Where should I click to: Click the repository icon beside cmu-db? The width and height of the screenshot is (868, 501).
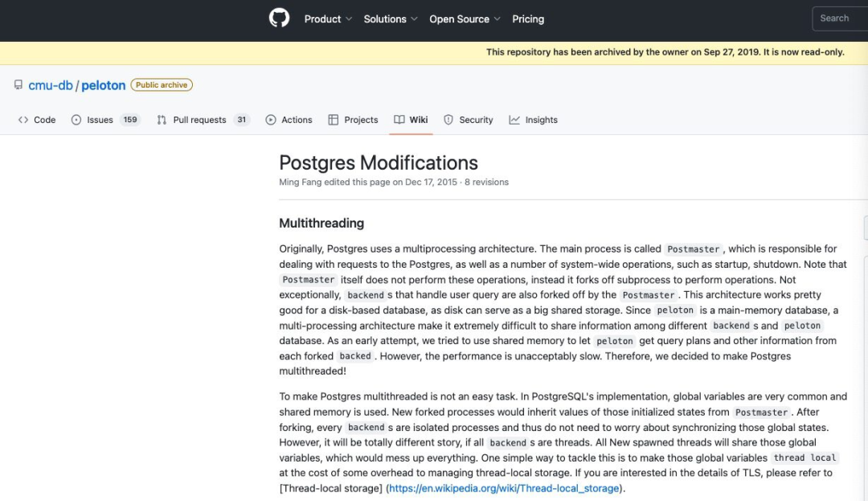pos(18,85)
